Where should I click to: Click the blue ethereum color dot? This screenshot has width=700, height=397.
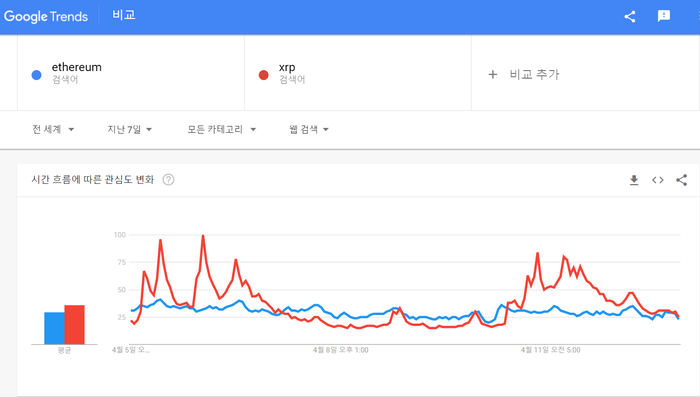(37, 75)
